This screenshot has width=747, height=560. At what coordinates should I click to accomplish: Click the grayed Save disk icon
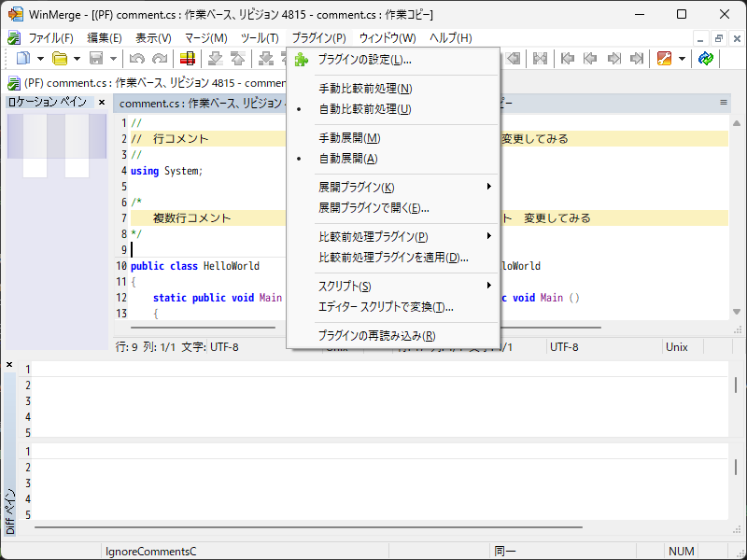96,59
